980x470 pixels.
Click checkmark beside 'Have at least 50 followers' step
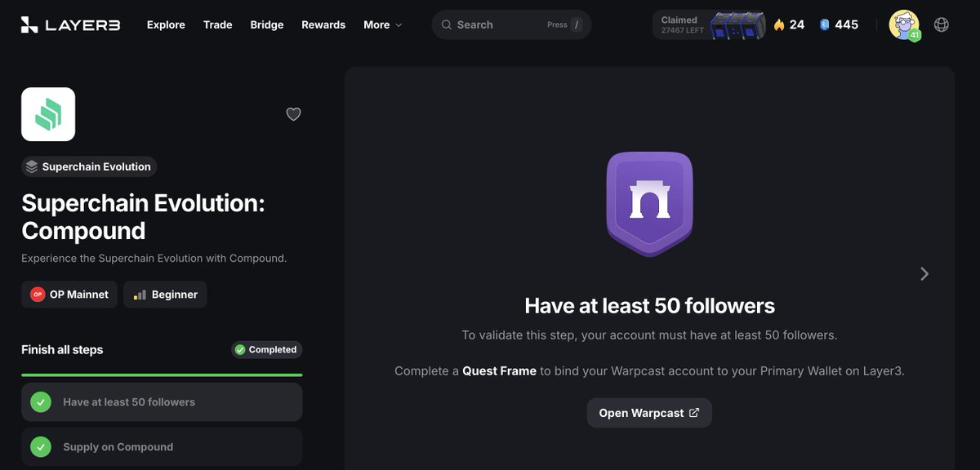(x=41, y=401)
